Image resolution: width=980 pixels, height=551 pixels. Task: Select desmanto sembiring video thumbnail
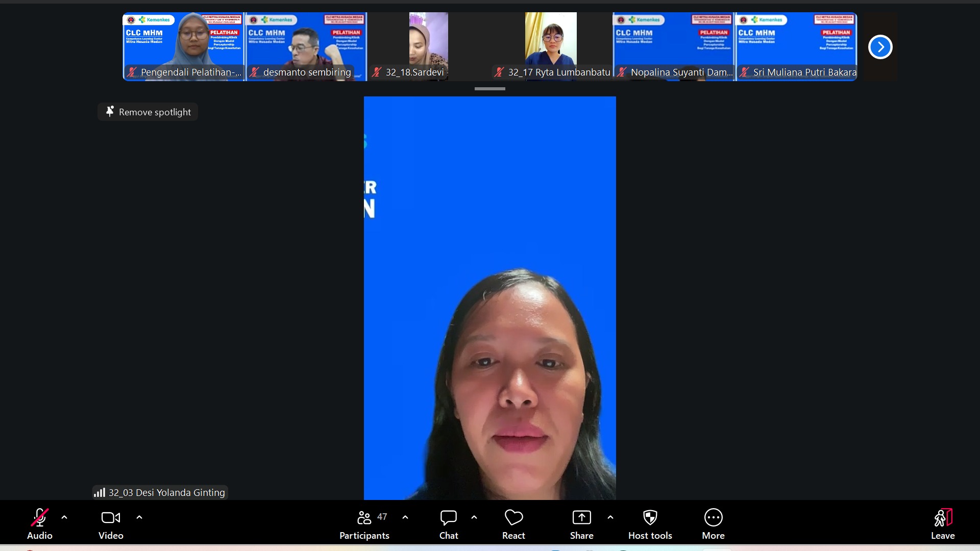pyautogui.click(x=306, y=46)
